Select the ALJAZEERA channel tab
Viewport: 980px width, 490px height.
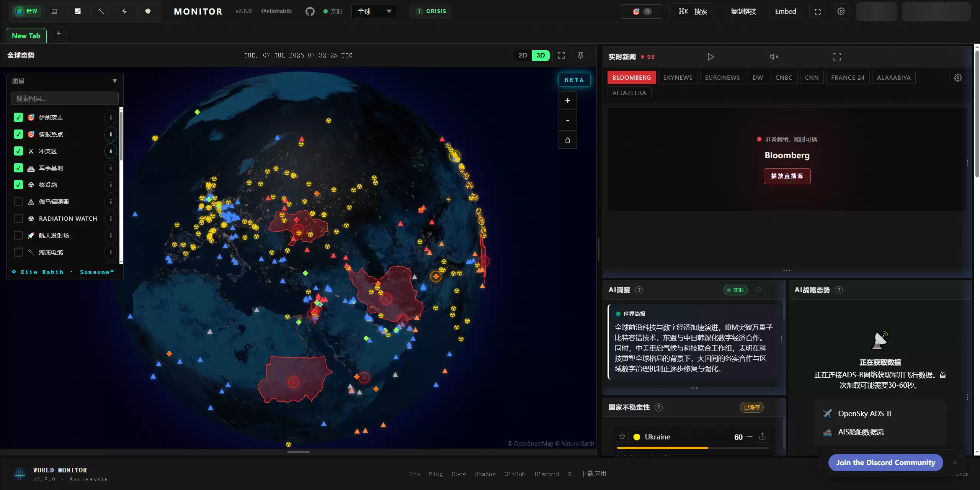[x=629, y=93]
